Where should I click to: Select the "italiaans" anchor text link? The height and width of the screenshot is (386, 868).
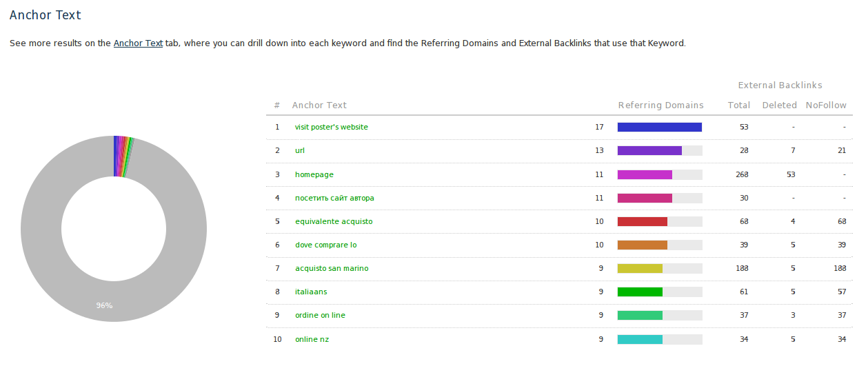pos(311,292)
